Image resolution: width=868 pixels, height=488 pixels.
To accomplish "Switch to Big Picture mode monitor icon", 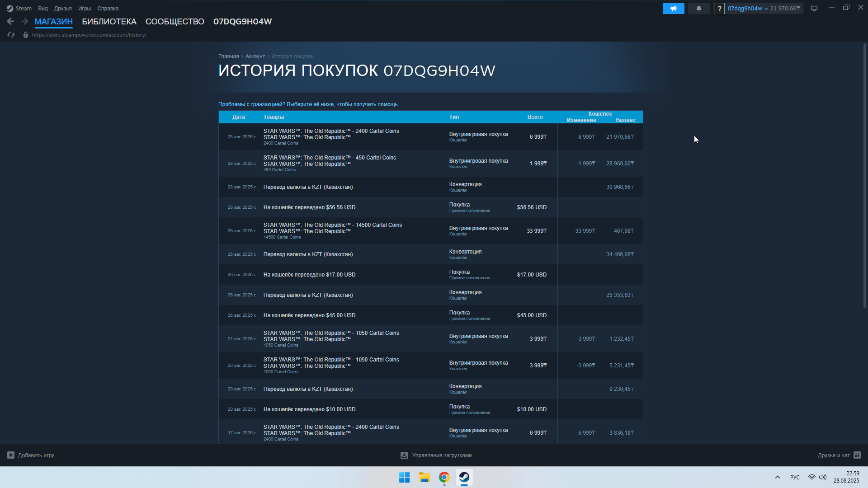I will click(814, 9).
